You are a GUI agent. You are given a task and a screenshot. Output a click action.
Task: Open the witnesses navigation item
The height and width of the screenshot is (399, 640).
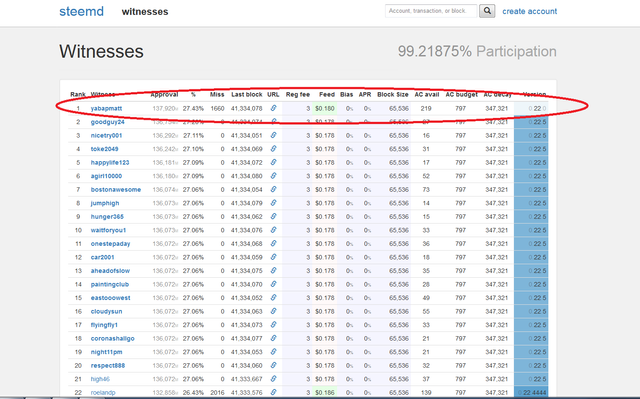[145, 12]
